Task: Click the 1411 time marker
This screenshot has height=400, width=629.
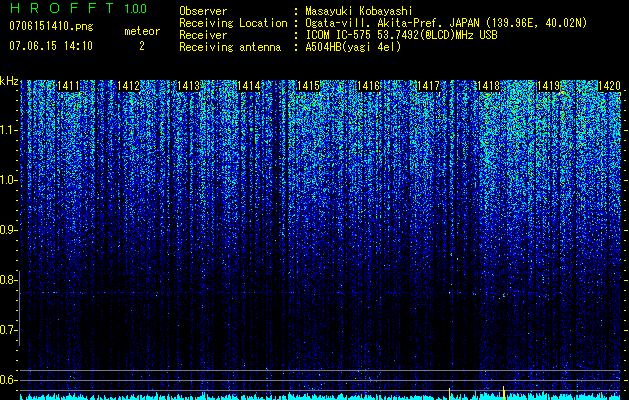Action: pyautogui.click(x=68, y=86)
